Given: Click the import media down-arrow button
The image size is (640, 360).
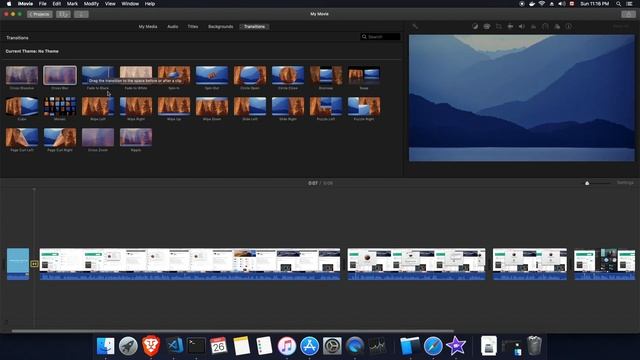Looking at the screenshot, I should pos(81,14).
